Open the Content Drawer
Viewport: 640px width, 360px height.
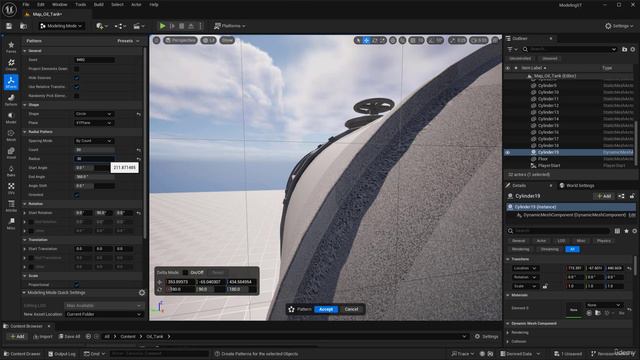[x=22, y=353]
